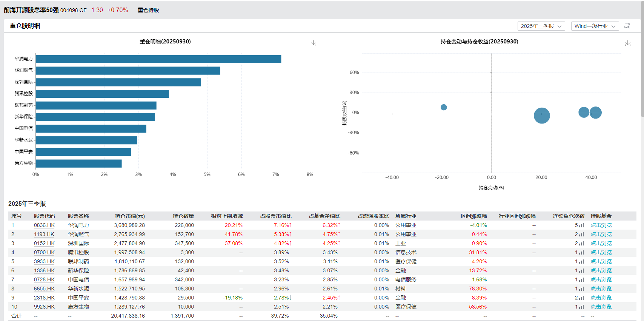Screen dimensions: 644x321
Task: Open the stock code link 9926.HK
Action: coord(44,307)
